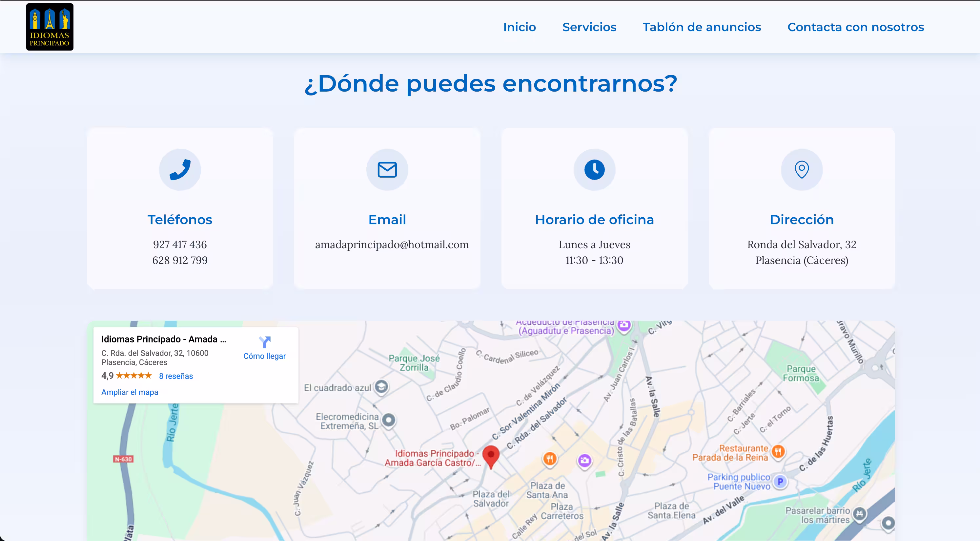Click the El cuadrado azul map marker

click(381, 387)
